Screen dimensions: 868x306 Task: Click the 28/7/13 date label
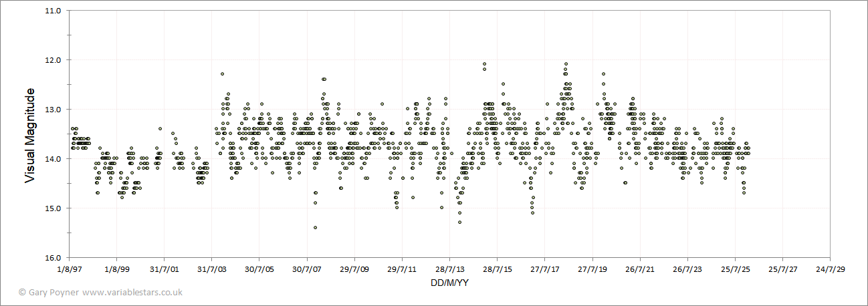[449, 269]
